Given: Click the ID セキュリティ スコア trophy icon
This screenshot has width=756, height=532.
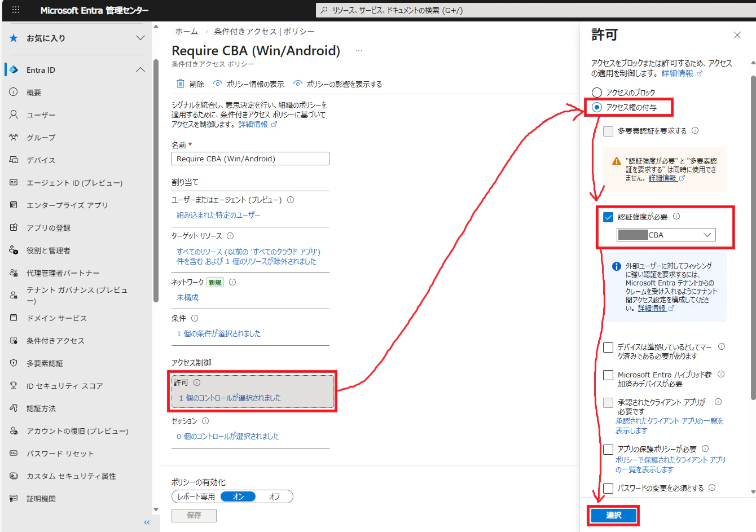Looking at the screenshot, I should pyautogui.click(x=14, y=385).
